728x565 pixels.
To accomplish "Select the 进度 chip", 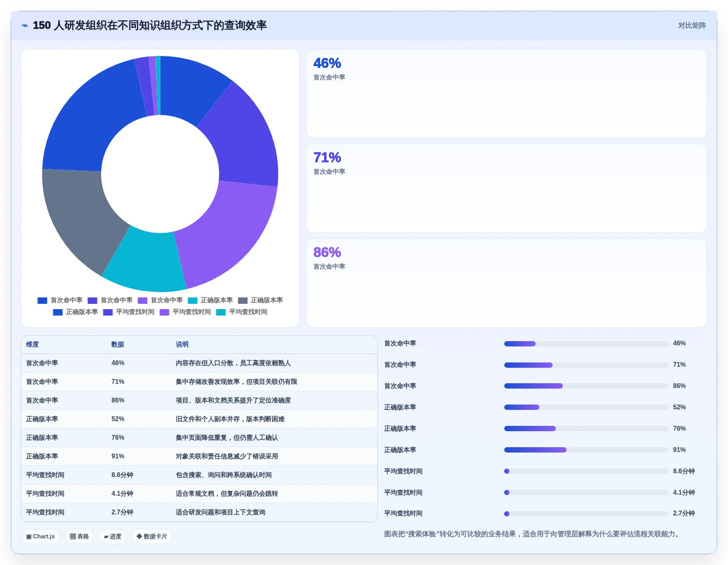I will tap(112, 536).
